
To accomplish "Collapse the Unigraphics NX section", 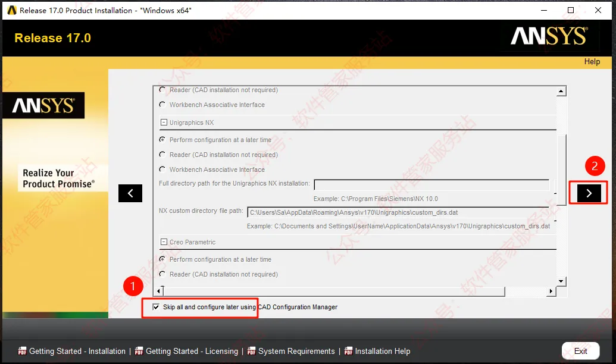I will [164, 123].
